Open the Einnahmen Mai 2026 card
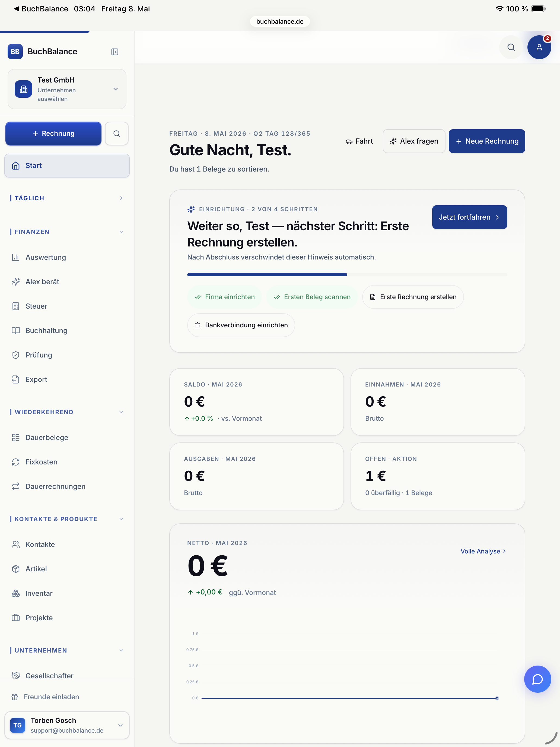560x747 pixels. pyautogui.click(x=438, y=402)
